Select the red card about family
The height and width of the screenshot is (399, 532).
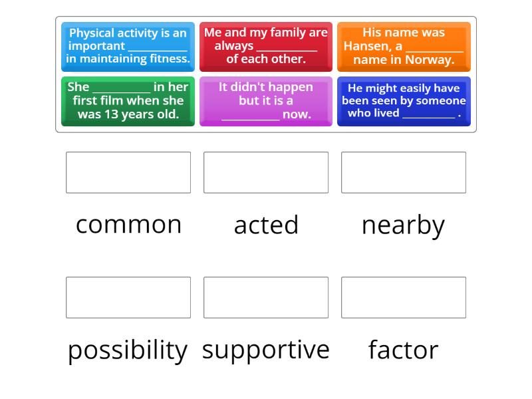point(266,46)
